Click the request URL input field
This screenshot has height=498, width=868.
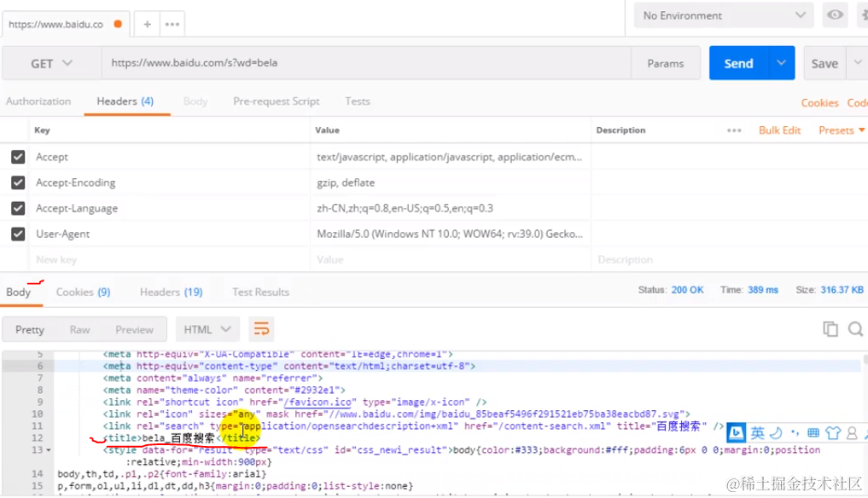coord(366,63)
